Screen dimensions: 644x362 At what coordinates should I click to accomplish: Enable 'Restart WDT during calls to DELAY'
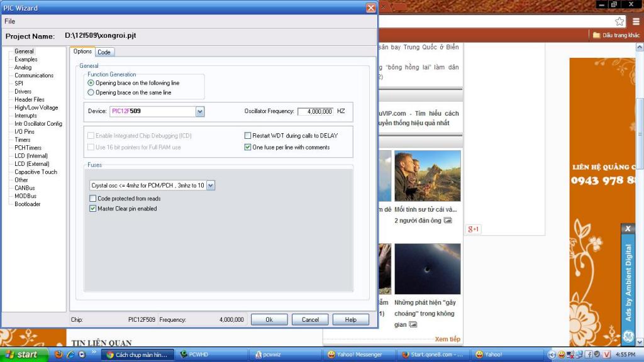coord(291,136)
